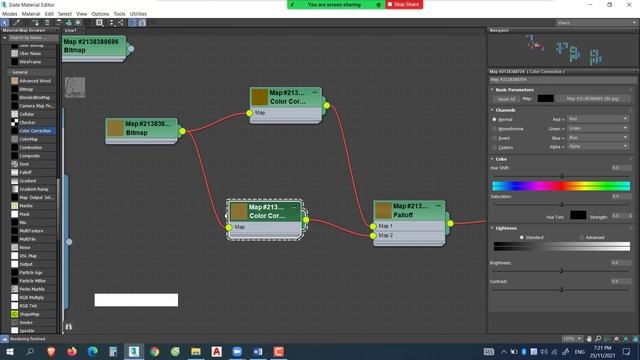This screenshot has width=640, height=360.
Task: Select the Normal channel radio button
Action: (x=494, y=119)
